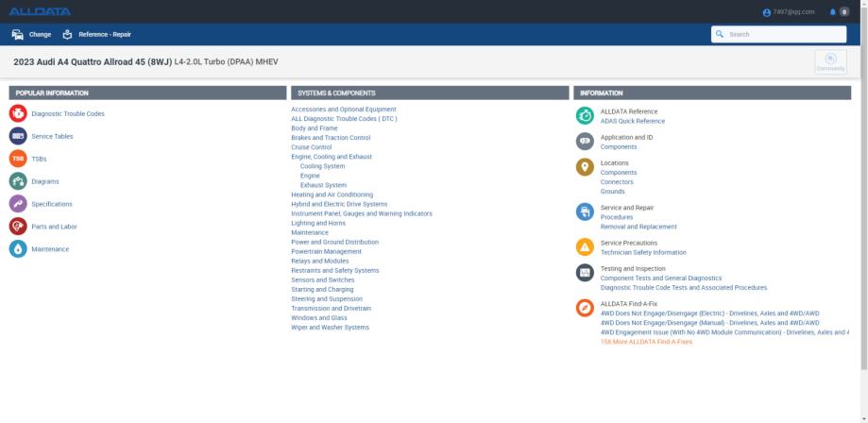Click the page vertical scrollbar
This screenshot has height=423, width=868.
(x=864, y=188)
